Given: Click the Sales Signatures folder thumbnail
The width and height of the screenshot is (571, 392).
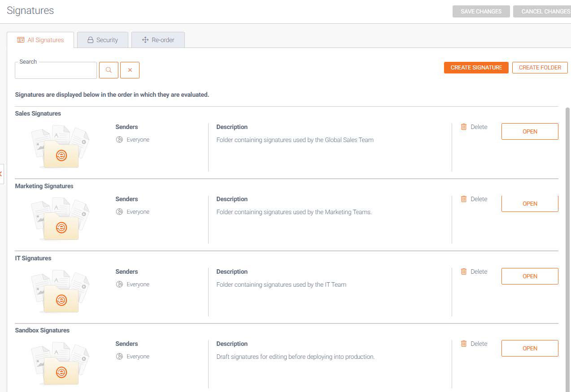Looking at the screenshot, I should tap(61, 146).
